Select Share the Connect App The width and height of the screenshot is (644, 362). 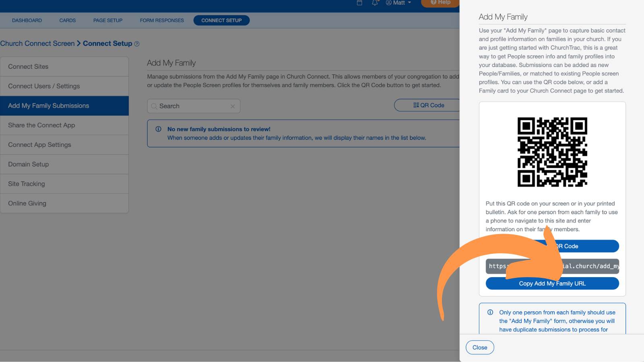(64, 125)
